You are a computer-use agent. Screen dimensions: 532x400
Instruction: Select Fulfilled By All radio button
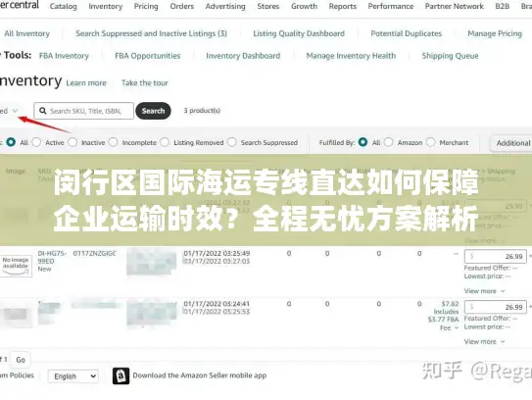(x=363, y=142)
